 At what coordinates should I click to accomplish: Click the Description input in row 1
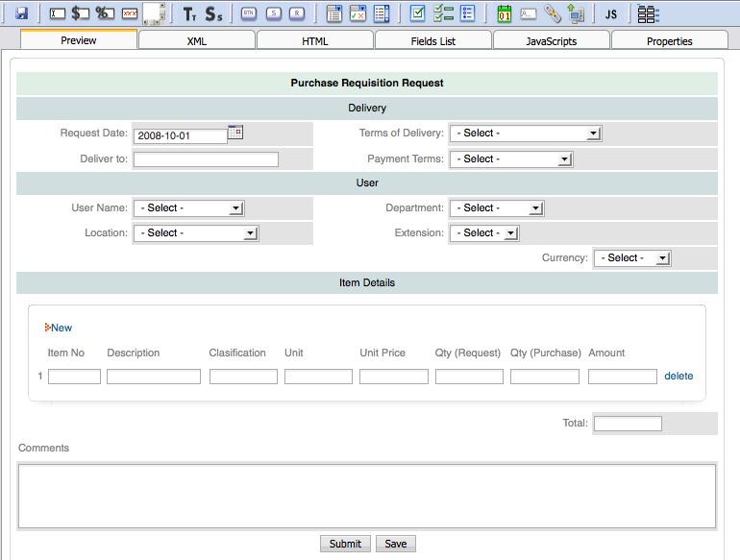point(154,377)
